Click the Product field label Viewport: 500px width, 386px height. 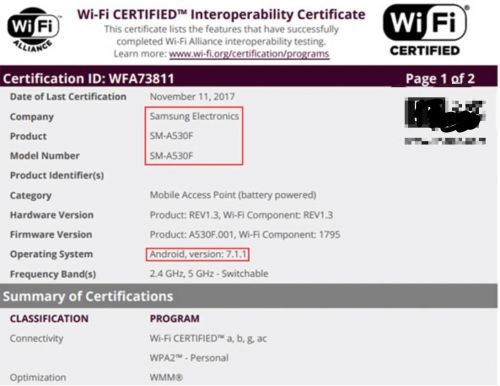[x=28, y=136]
